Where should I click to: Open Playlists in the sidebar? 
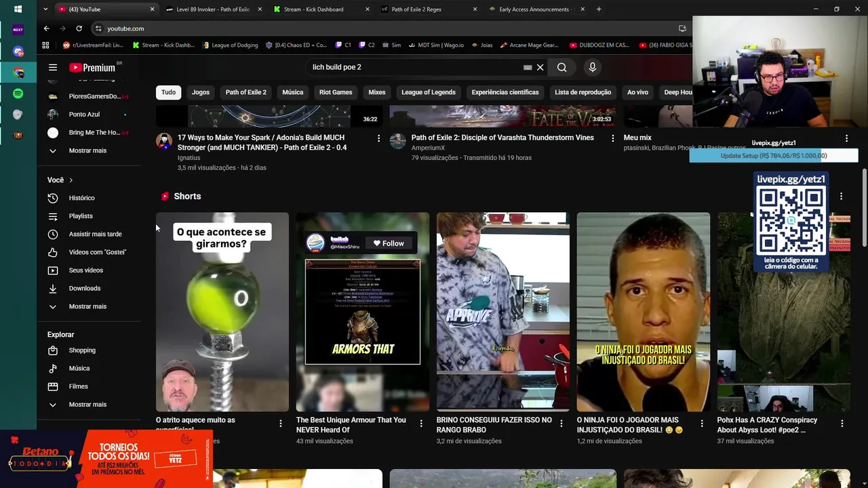[81, 216]
